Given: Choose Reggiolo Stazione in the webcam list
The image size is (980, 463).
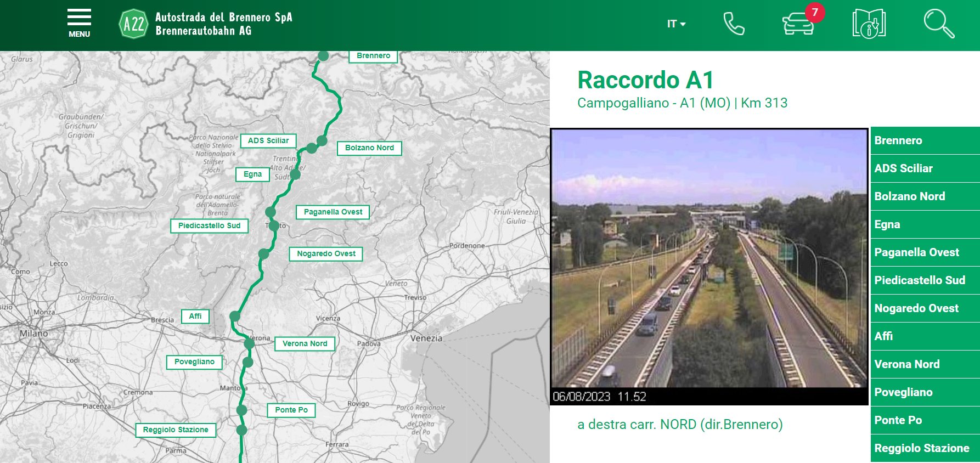Looking at the screenshot, I should tap(925, 448).
